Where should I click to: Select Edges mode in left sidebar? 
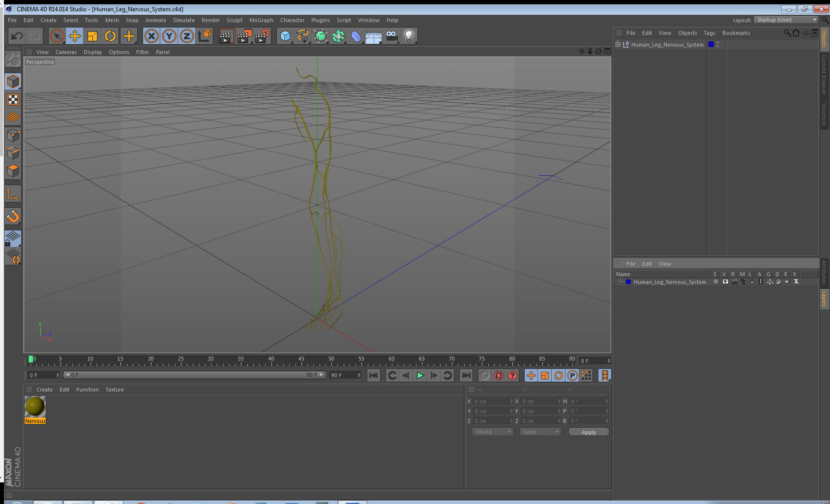click(x=13, y=153)
